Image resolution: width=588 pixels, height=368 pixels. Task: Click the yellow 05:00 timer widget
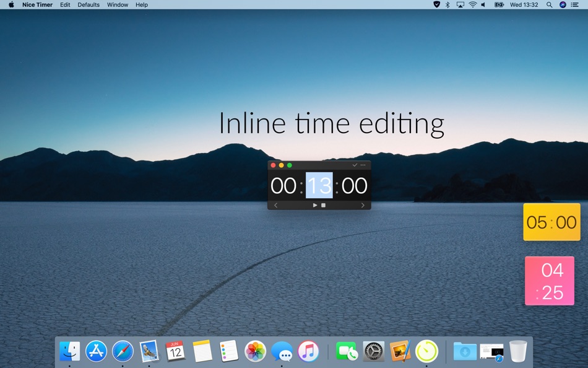[x=551, y=222]
